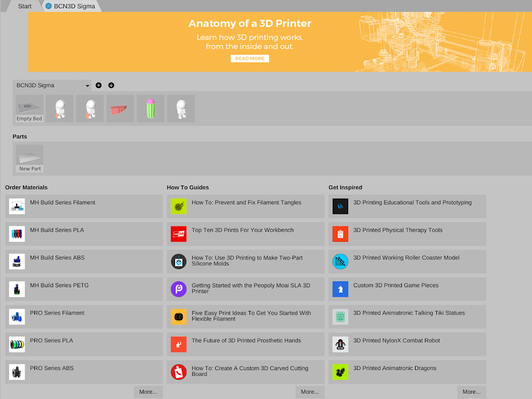
Task: Click the Peopoly Moai guide icon
Action: pos(179,289)
